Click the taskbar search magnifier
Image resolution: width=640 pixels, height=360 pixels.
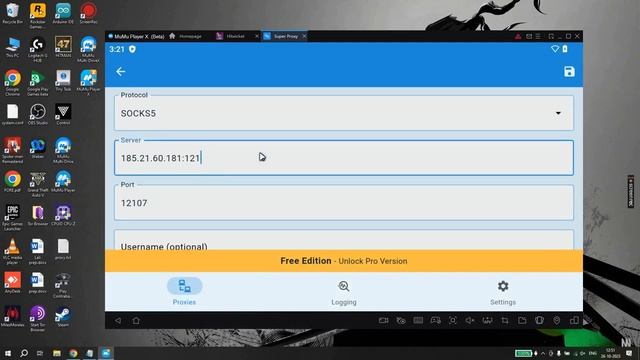point(24,353)
